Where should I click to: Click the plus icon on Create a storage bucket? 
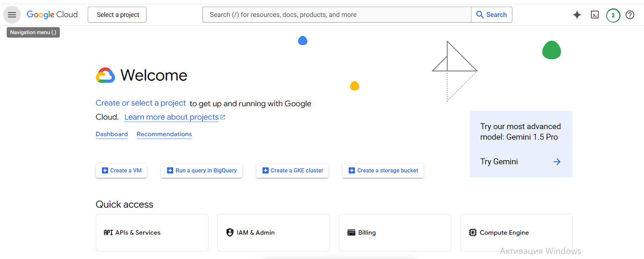(x=352, y=171)
